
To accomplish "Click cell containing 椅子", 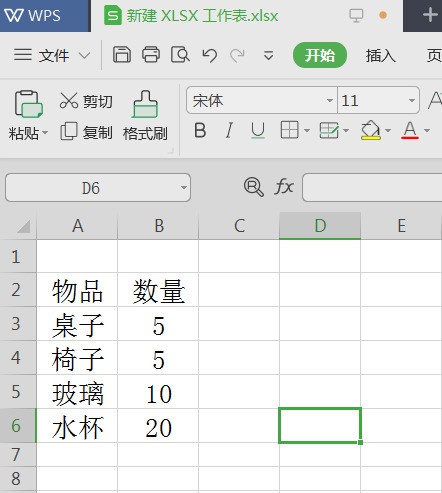I will pos(77,358).
